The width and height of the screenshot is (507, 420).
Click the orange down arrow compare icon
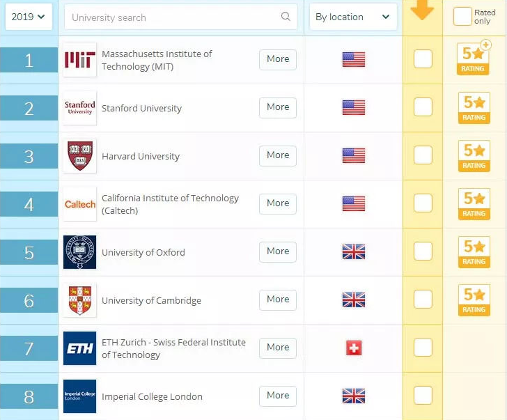pyautogui.click(x=422, y=10)
